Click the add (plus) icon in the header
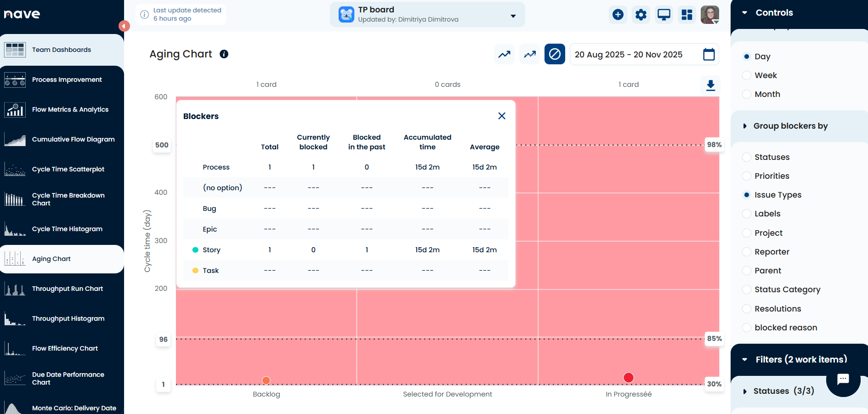Image resolution: width=868 pixels, height=414 pixels. (x=618, y=15)
